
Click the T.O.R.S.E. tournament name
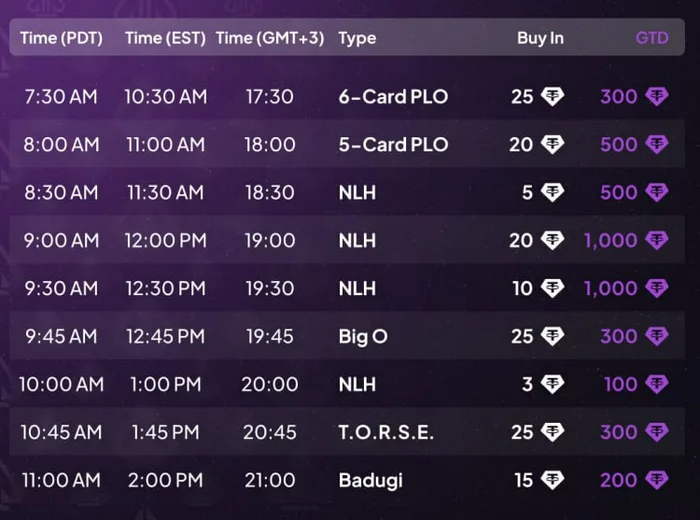point(386,433)
